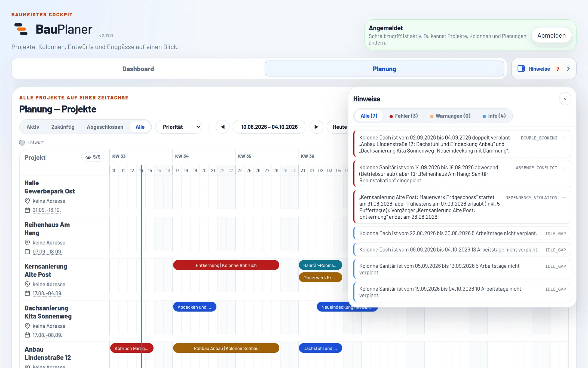Open idle gap hint 05.09.2026 bis 13.09.2026

click(462, 269)
